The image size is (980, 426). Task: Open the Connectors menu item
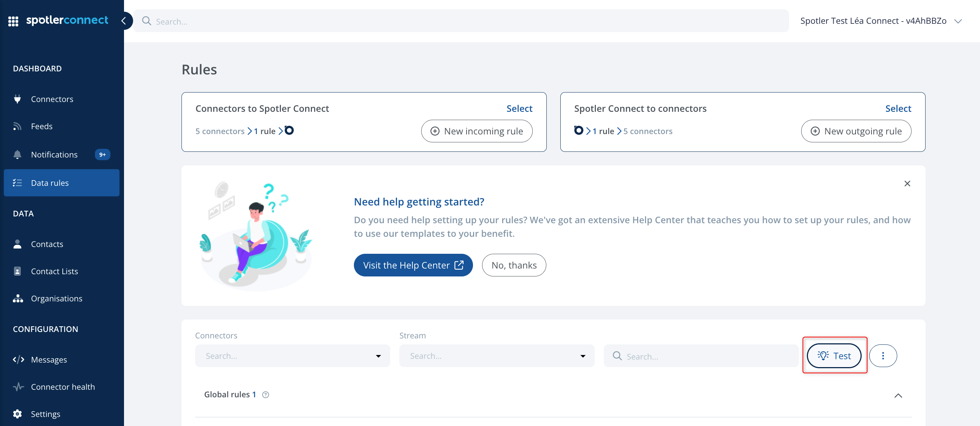62,99
